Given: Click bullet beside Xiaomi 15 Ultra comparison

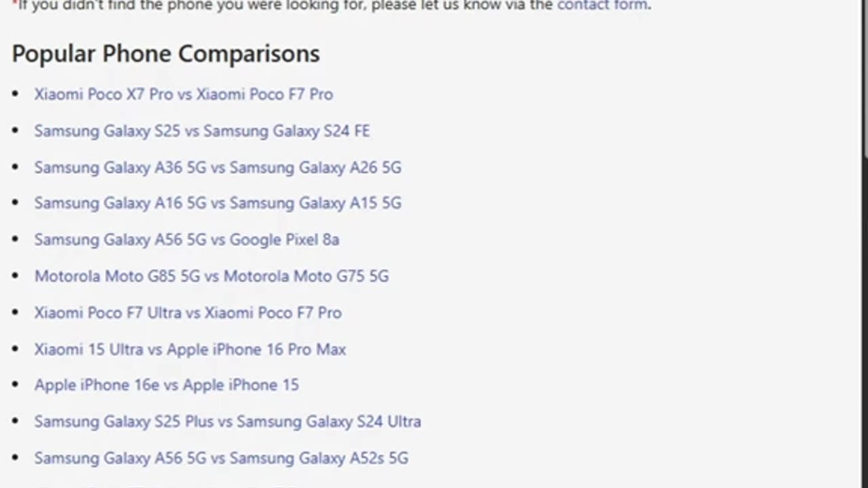Looking at the screenshot, I should [16, 350].
